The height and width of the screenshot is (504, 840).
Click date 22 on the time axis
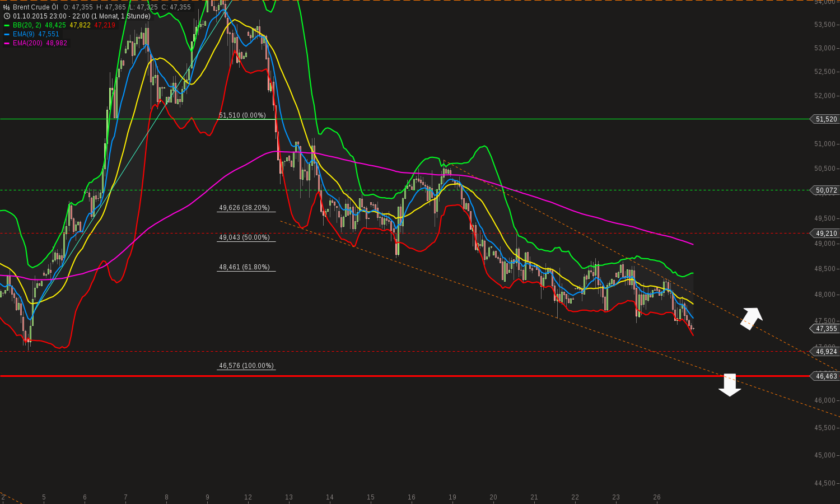tap(575, 497)
